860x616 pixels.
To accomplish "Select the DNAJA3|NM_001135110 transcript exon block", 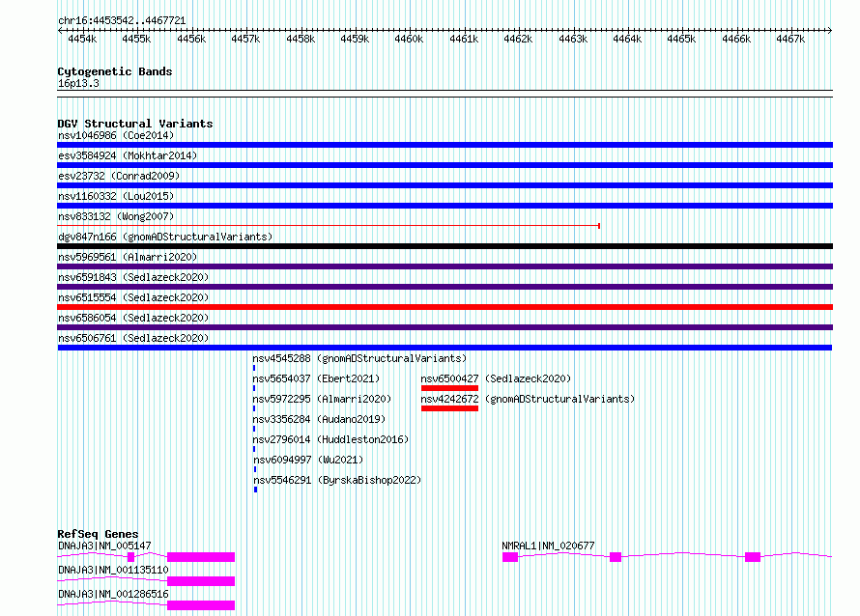I will point(201,581).
